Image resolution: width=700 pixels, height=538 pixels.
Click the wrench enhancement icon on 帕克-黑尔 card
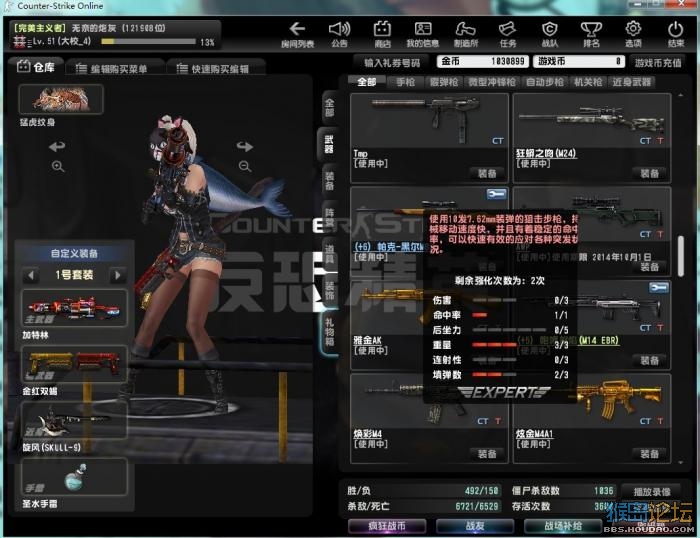point(497,194)
